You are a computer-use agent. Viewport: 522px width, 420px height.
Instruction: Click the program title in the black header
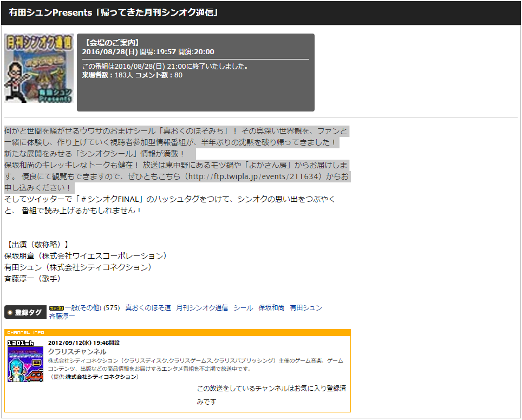pyautogui.click(x=114, y=12)
